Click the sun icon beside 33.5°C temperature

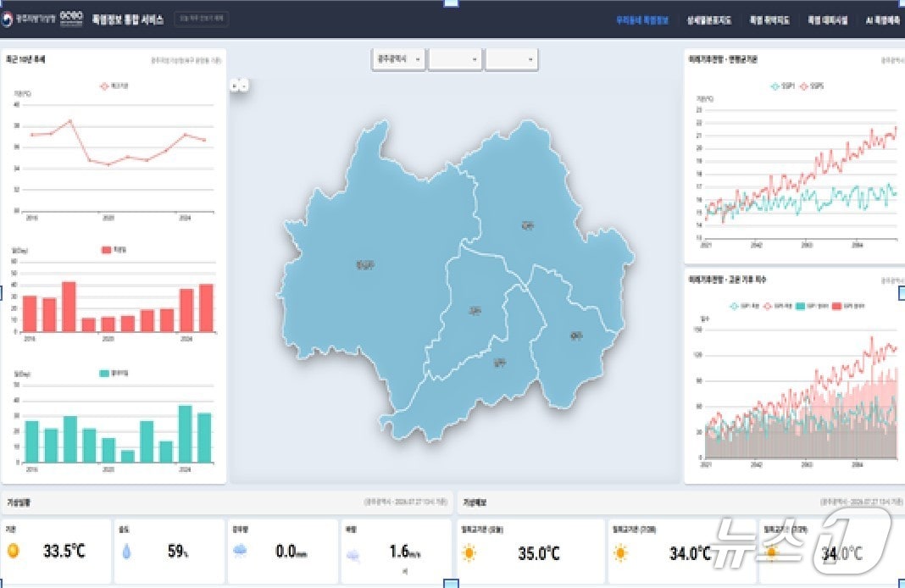[x=13, y=551]
